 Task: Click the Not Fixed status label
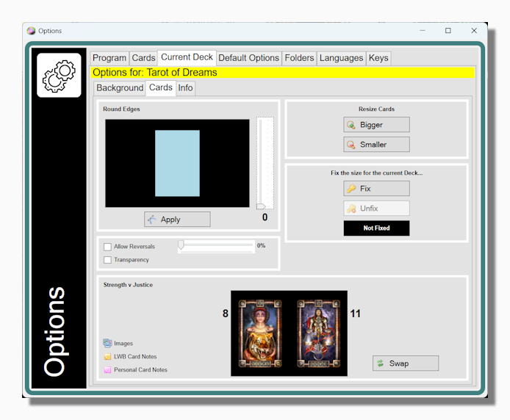pyautogui.click(x=376, y=228)
